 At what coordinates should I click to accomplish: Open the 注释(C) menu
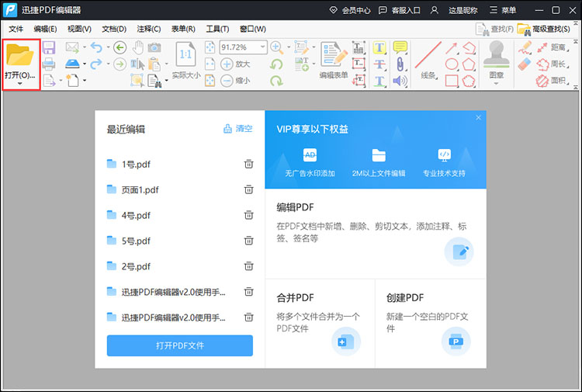pyautogui.click(x=149, y=29)
